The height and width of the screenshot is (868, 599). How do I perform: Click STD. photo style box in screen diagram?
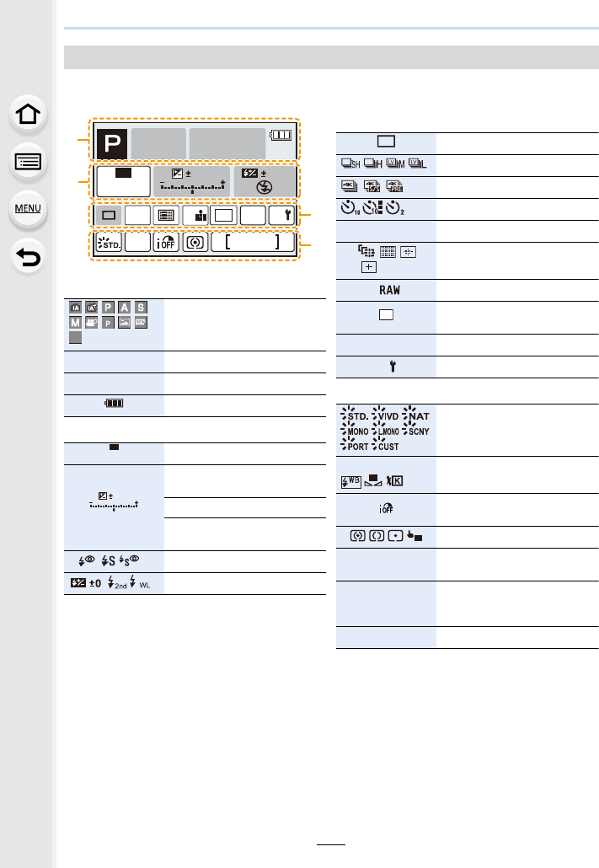[109, 243]
